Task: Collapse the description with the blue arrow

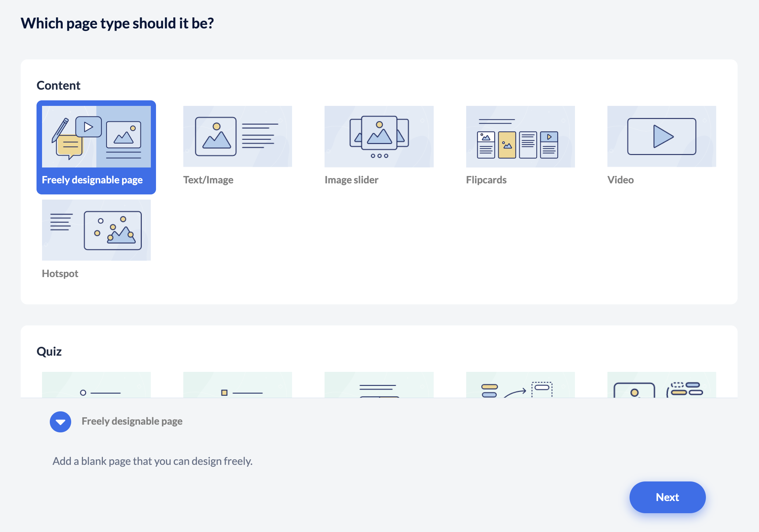Action: pyautogui.click(x=60, y=422)
